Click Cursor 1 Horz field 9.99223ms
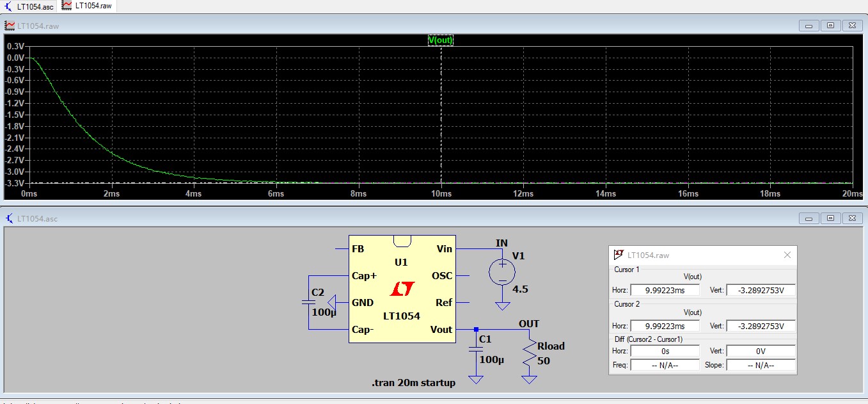The width and height of the screenshot is (868, 404). [665, 290]
